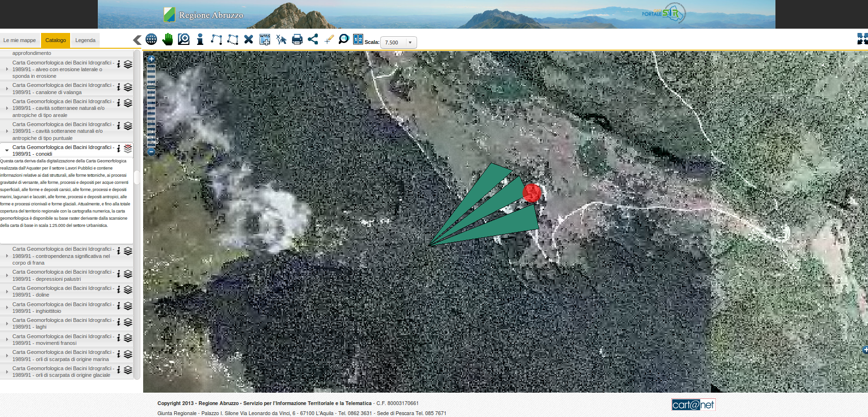Switch to Le mie mappe tab

tap(20, 41)
